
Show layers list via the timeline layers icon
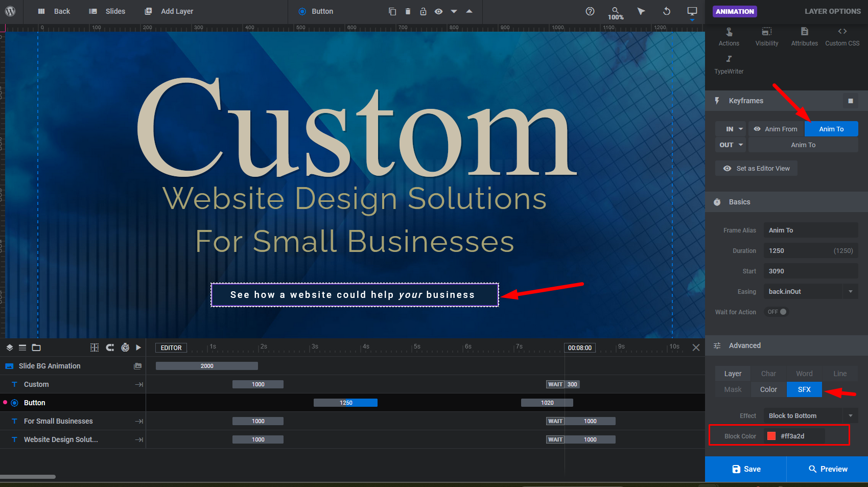tap(9, 347)
